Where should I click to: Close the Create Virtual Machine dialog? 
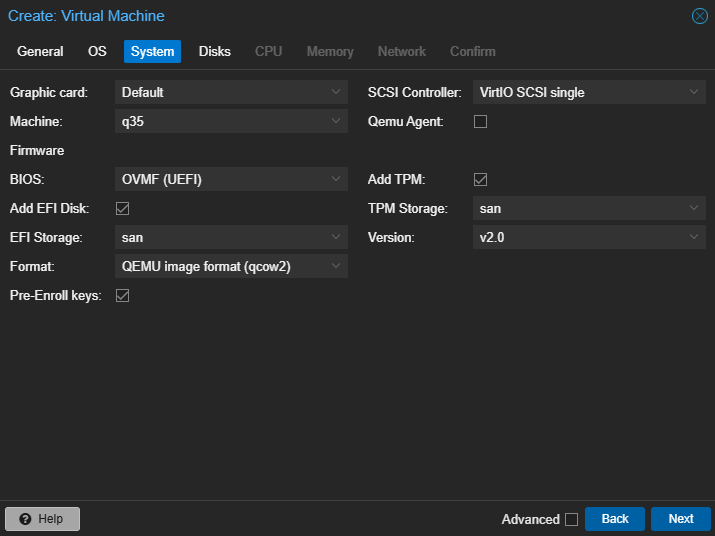point(699,16)
